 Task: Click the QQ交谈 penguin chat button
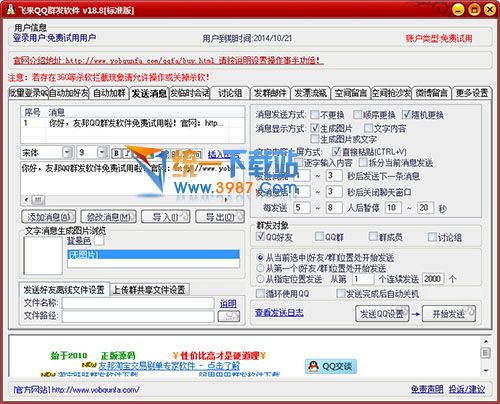click(331, 366)
